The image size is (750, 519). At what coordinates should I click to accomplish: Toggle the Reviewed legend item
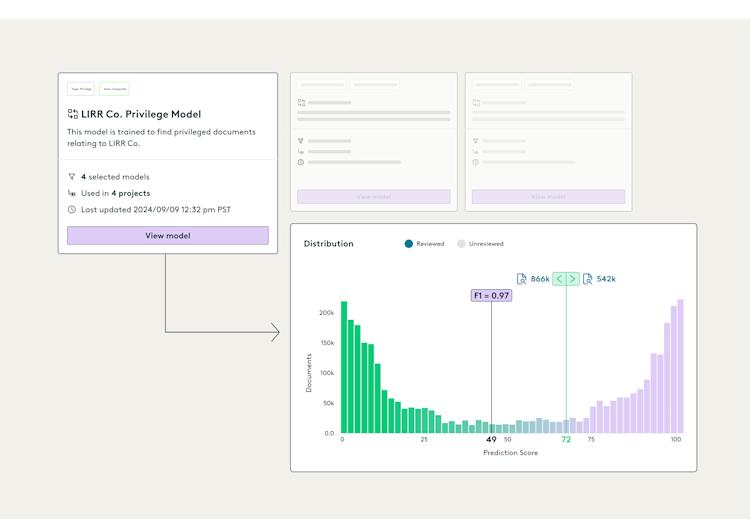click(424, 243)
